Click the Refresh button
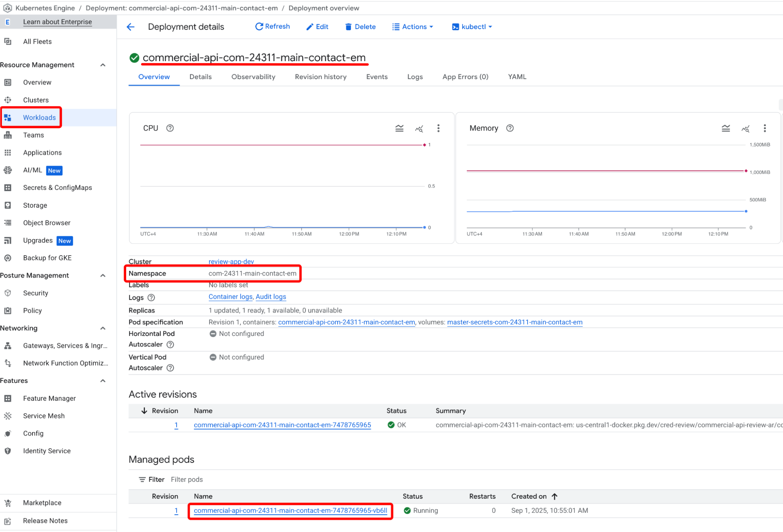 [x=273, y=26]
